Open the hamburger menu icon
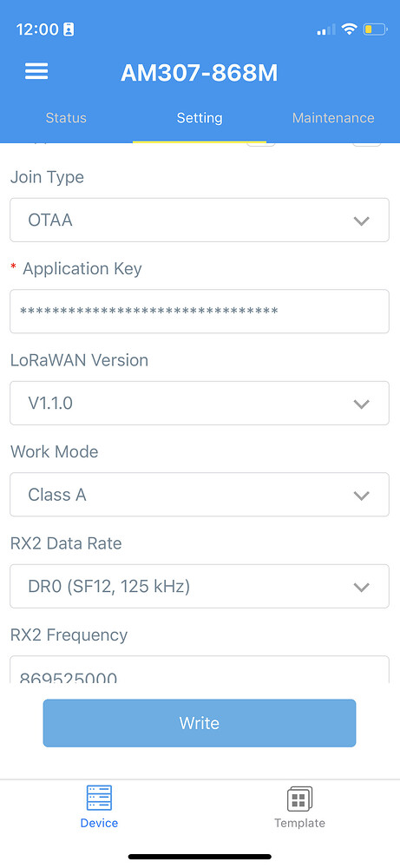 click(36, 71)
